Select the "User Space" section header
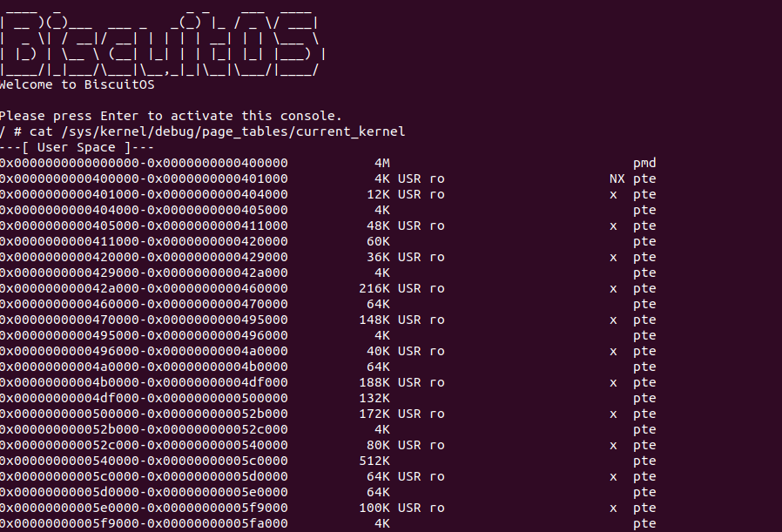This screenshot has height=532, width=782. [77, 147]
